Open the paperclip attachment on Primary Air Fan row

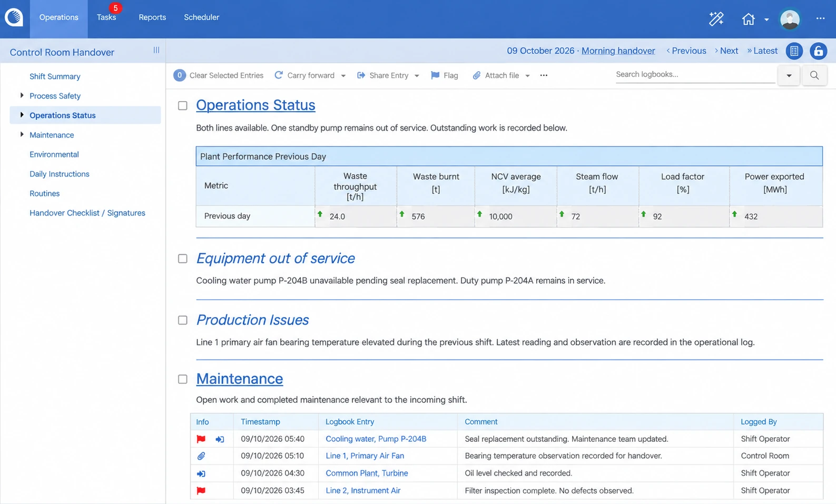point(201,456)
